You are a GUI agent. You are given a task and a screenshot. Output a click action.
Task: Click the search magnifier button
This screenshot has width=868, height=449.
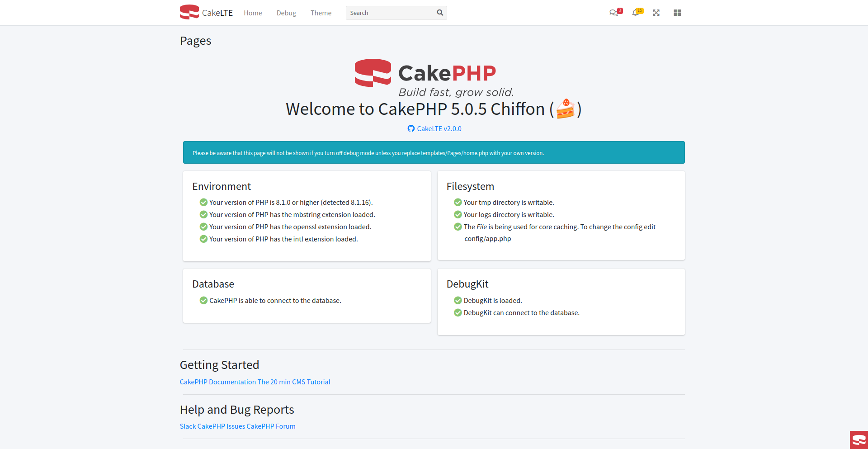[x=440, y=13]
